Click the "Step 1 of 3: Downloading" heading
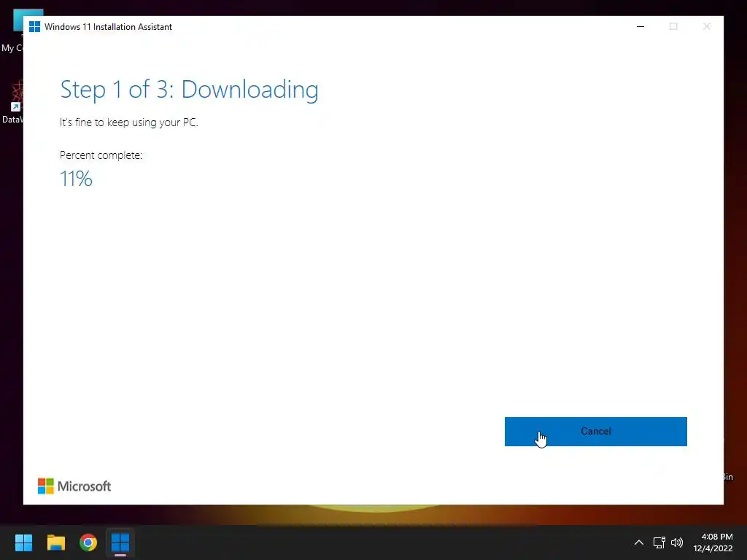This screenshot has height=560, width=747. [189, 90]
